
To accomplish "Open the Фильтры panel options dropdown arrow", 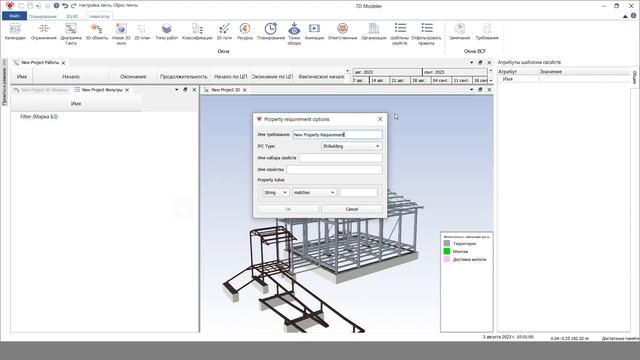I will 176,89.
